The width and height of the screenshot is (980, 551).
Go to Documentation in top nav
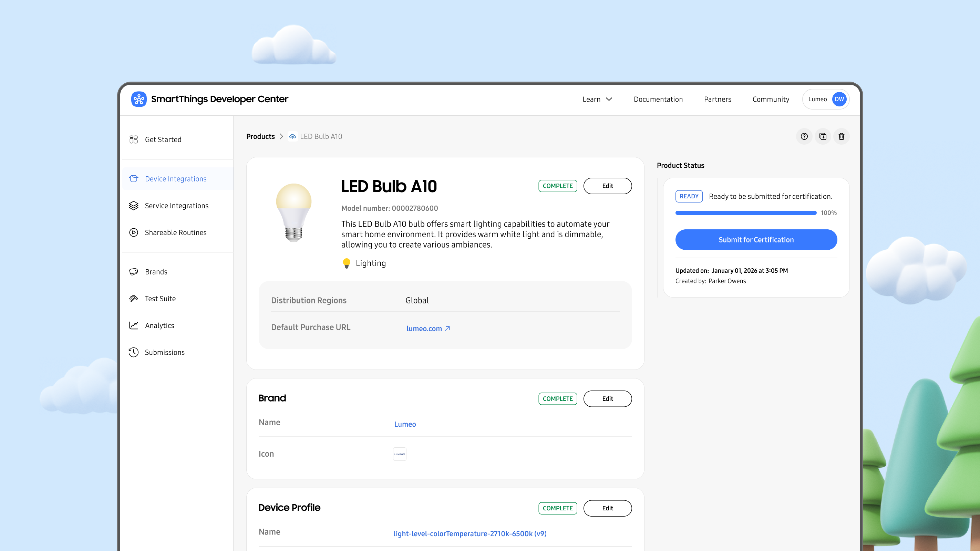(x=658, y=99)
